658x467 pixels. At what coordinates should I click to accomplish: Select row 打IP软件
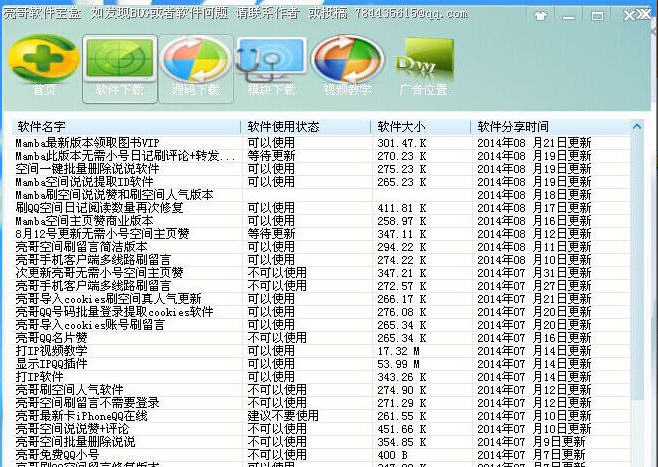321,377
